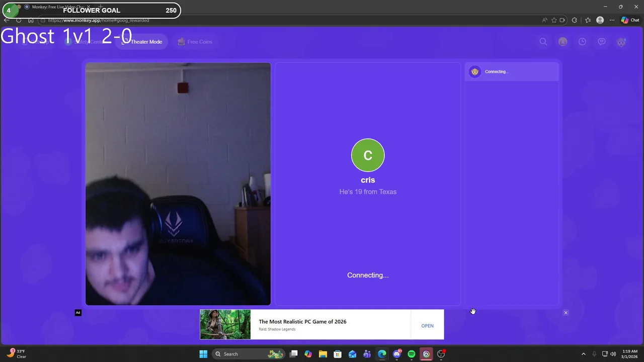
Task: Open the clock and date panel
Action: pos(630,354)
